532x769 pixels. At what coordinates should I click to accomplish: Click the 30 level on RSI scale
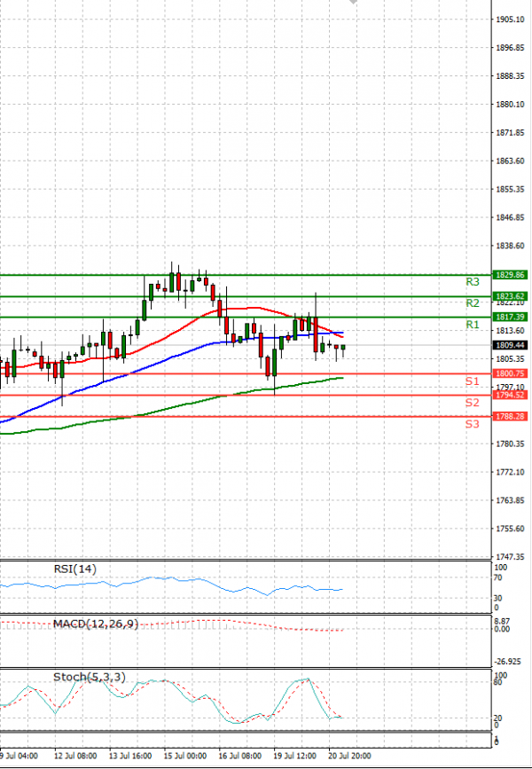(498, 599)
